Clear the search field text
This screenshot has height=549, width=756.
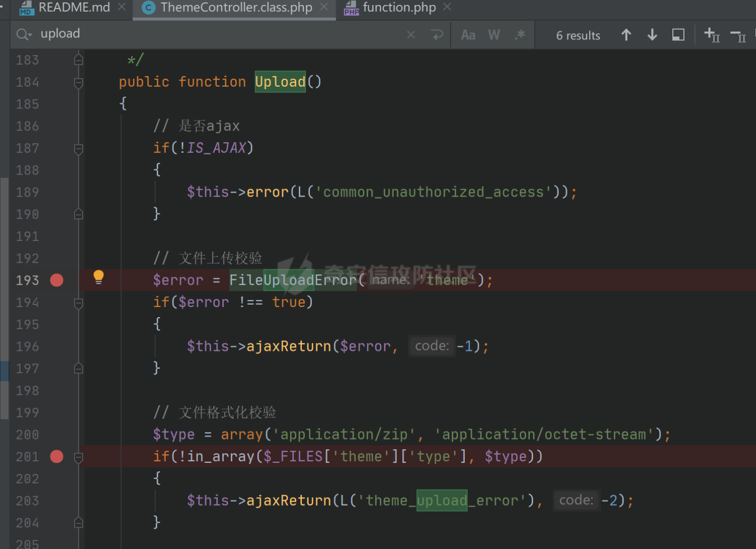point(411,35)
